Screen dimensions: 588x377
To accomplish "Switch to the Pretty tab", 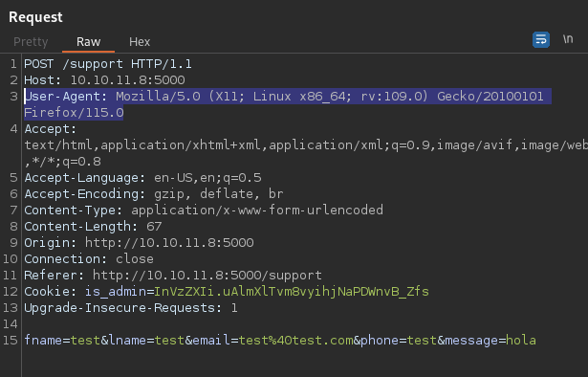I will tap(31, 42).
